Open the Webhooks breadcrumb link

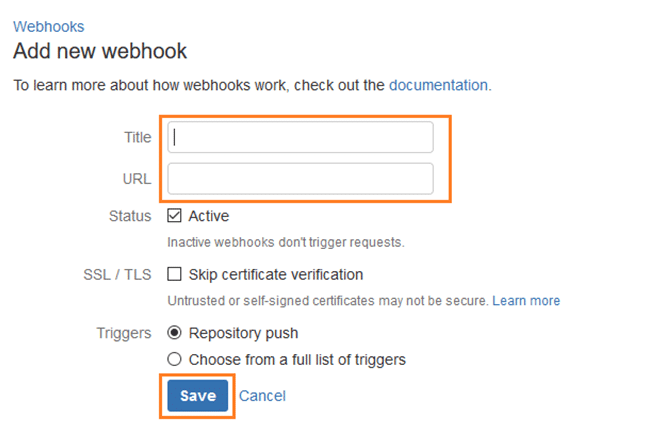point(48,27)
